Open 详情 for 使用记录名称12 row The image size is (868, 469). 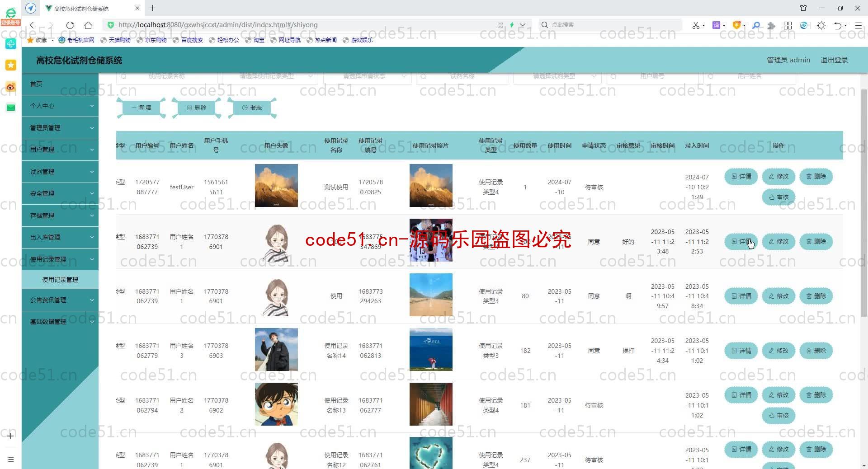point(741,450)
